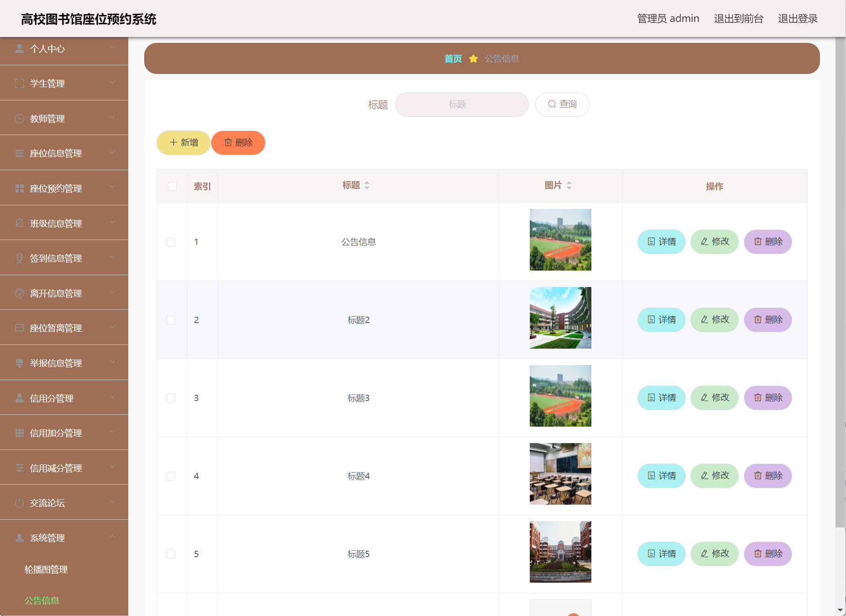Click 修改 for row 标题2

[715, 320]
